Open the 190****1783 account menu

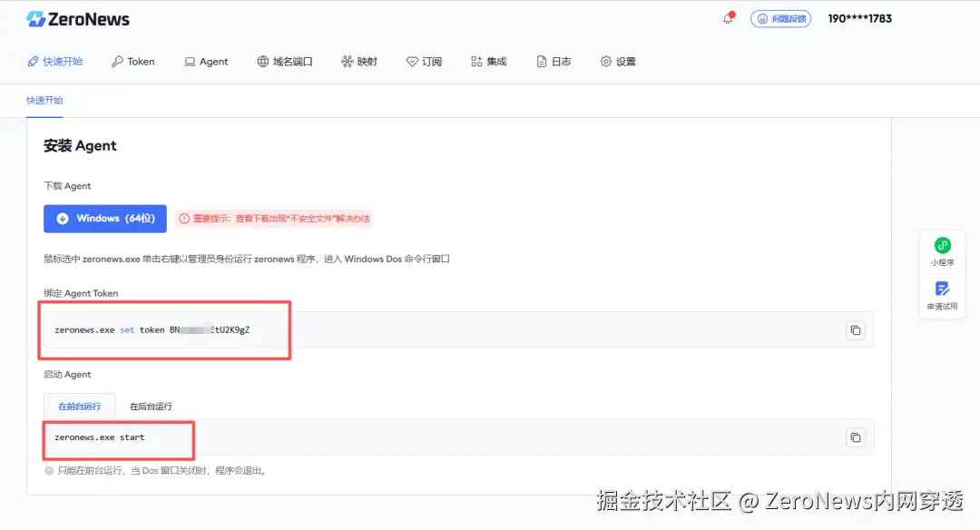click(859, 19)
